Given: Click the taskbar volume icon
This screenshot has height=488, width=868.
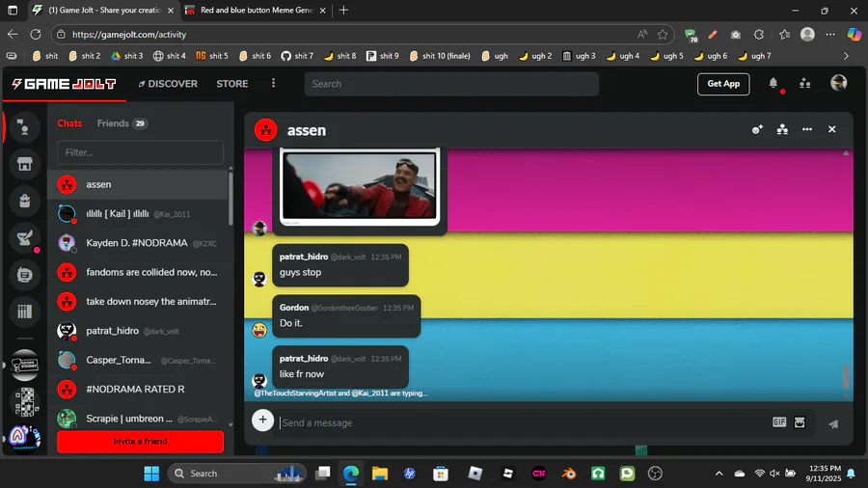Looking at the screenshot, I should pyautogui.click(x=774, y=474).
